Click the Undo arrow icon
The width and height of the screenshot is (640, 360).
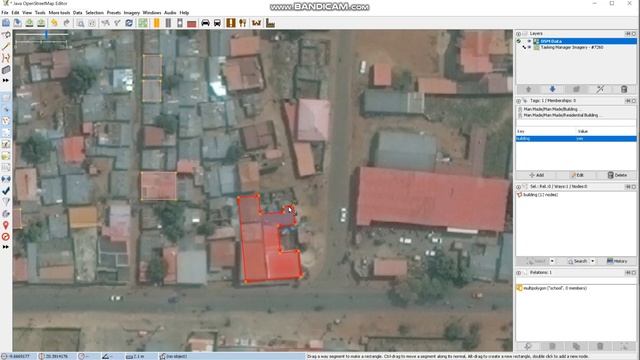pyautogui.click(x=54, y=23)
